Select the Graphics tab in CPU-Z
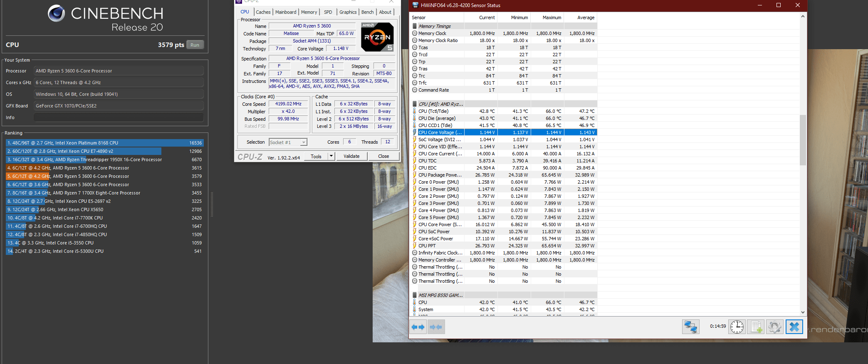The width and height of the screenshot is (868, 364). (348, 12)
